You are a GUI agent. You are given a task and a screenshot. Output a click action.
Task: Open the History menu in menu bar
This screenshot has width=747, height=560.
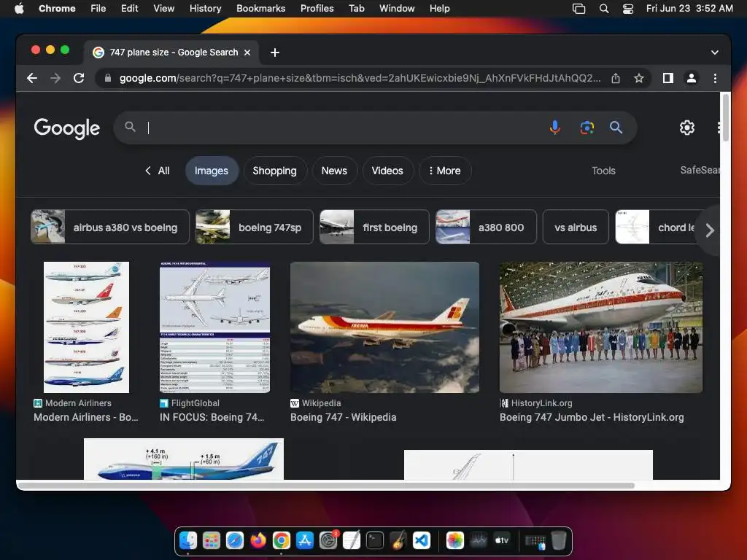(205, 8)
